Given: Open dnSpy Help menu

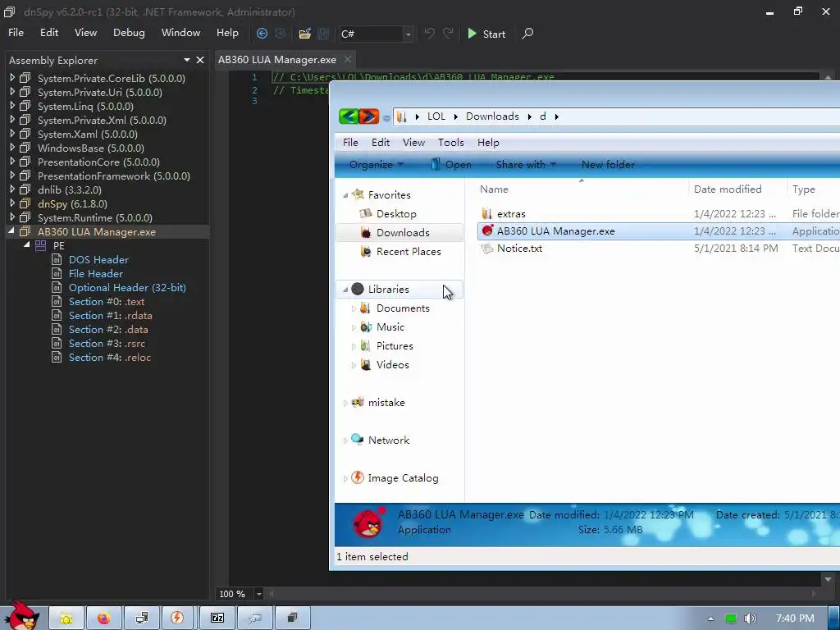Looking at the screenshot, I should [x=227, y=33].
